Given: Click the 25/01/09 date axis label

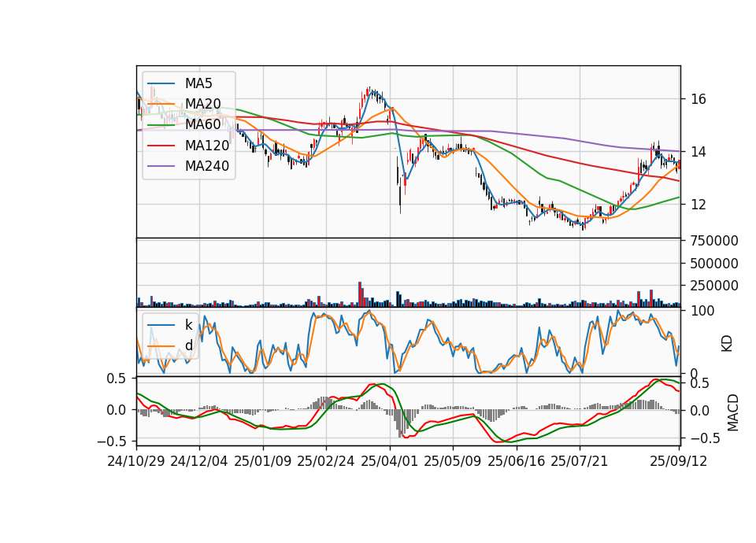Looking at the screenshot, I should (x=263, y=461).
